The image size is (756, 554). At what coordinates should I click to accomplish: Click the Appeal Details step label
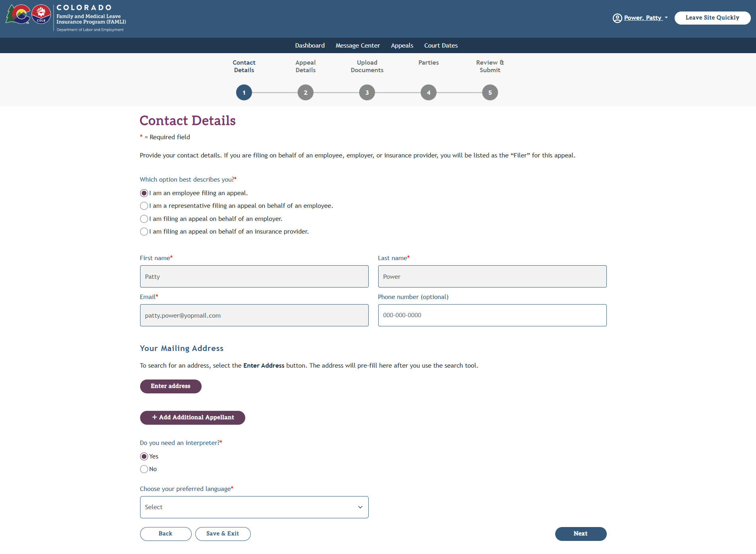click(x=306, y=66)
